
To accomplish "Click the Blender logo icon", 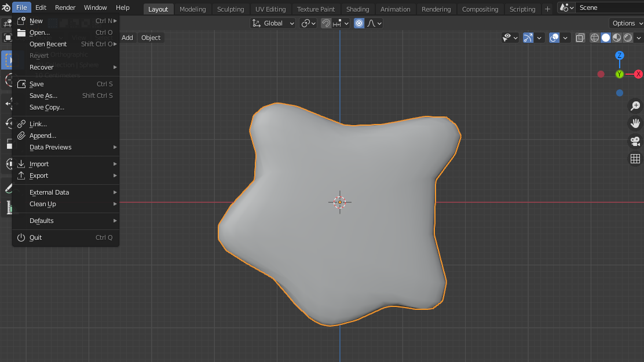I will (6, 8).
